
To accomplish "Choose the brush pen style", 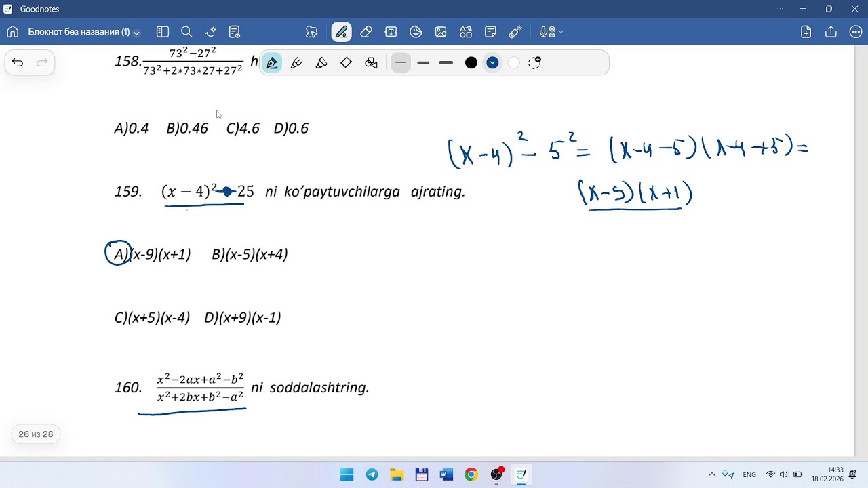I will pyautogui.click(x=296, y=63).
